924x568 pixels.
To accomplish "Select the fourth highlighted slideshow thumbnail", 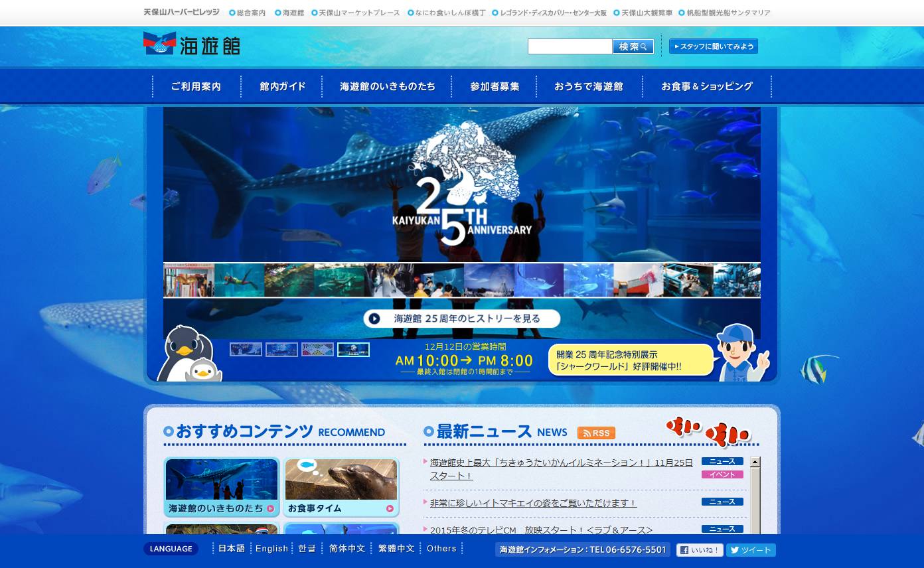I will [x=353, y=350].
